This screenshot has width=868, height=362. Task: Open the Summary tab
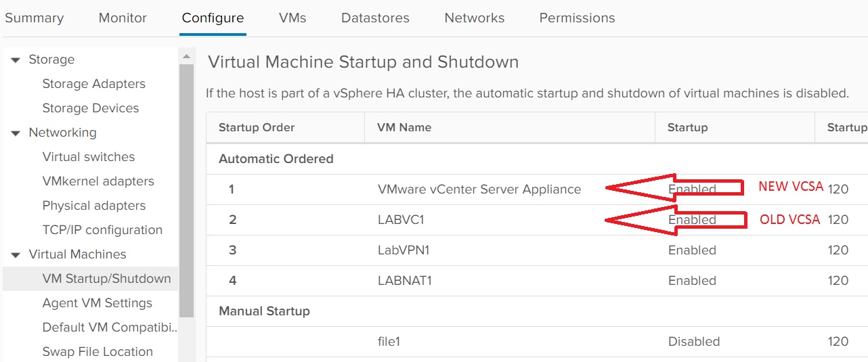click(x=34, y=18)
